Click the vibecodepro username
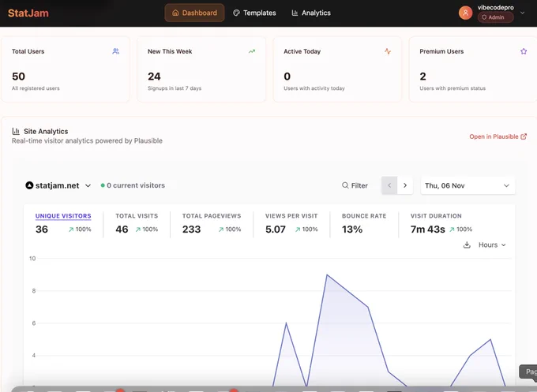This screenshot has height=392, width=537. [x=496, y=7]
